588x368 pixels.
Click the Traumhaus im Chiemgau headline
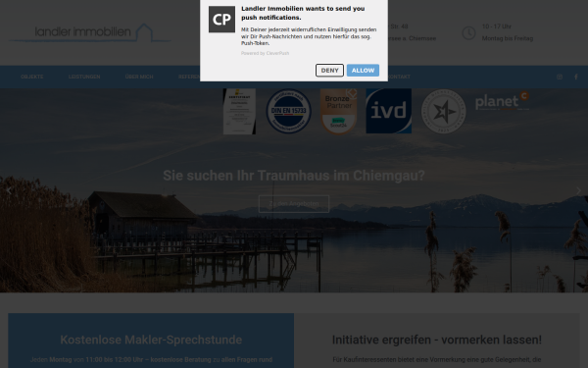point(294,176)
